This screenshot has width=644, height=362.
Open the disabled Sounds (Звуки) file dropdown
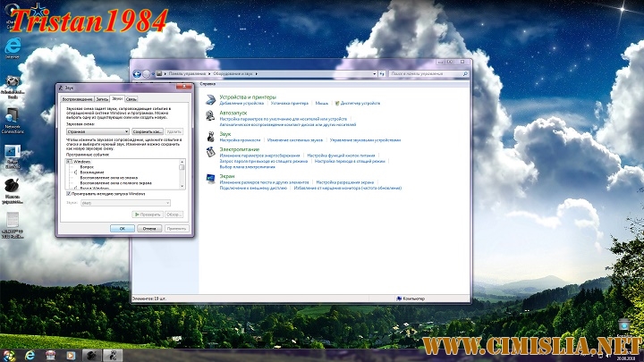pyautogui.click(x=125, y=203)
